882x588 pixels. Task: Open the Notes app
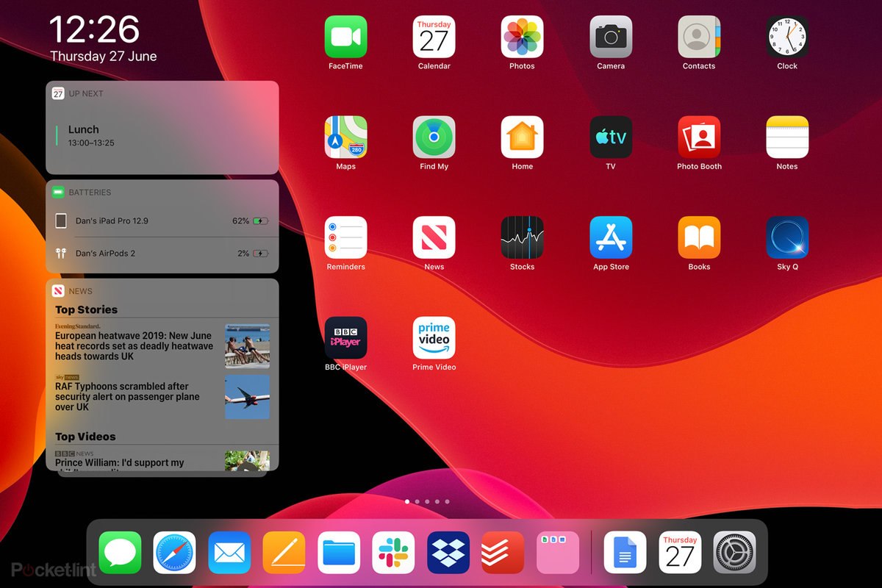[787, 137]
